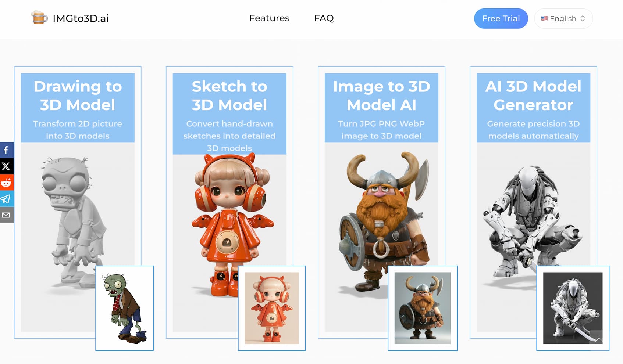Viewport: 623px width, 364px height.
Task: Open the English language dropdown
Action: tap(563, 18)
